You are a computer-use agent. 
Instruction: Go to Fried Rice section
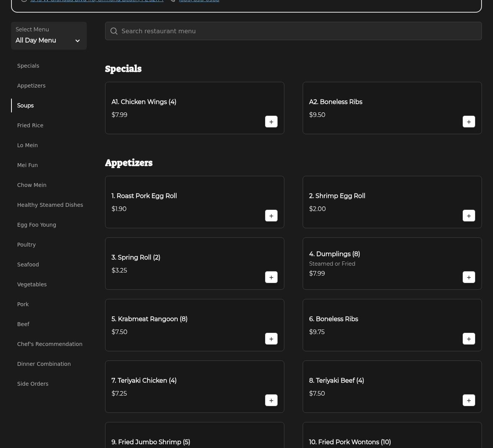point(30,125)
